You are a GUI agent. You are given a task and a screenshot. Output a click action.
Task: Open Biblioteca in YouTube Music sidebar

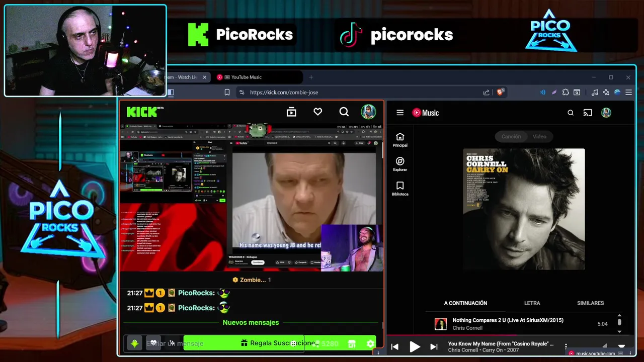point(400,189)
